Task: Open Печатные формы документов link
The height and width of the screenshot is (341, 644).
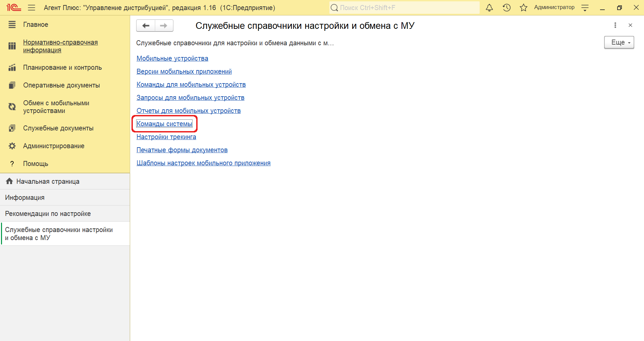Action: tap(182, 150)
